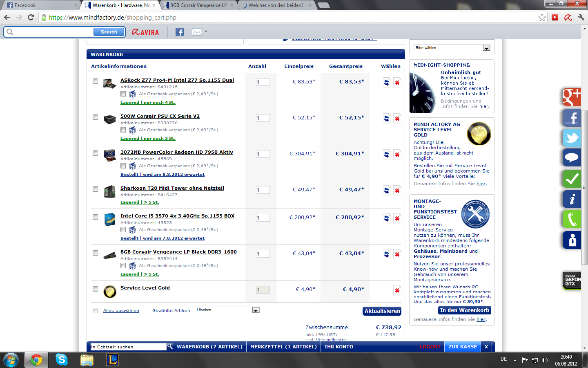Open Skype from the taskbar

(62, 359)
